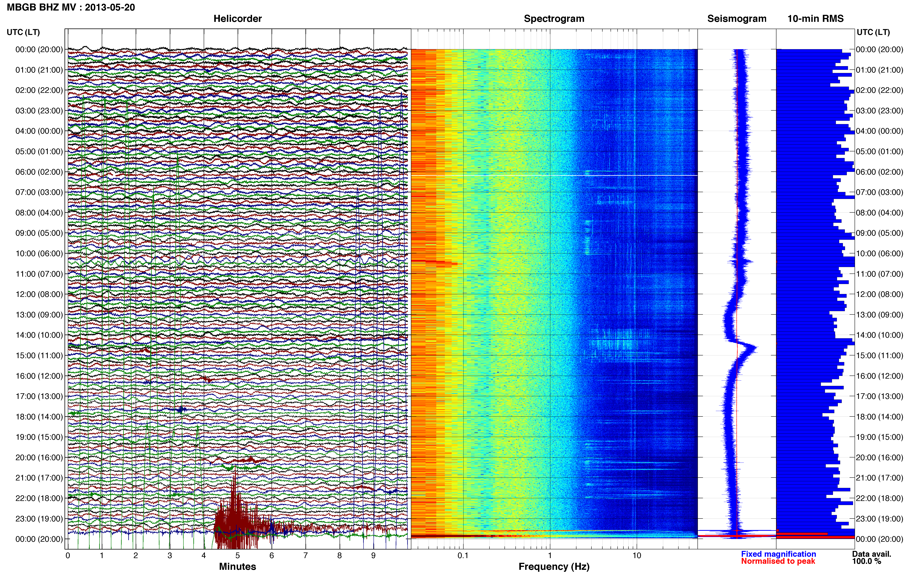Click the 5 tick on the Minutes axis
Viewport: 924px width, 578px height.
click(238, 556)
